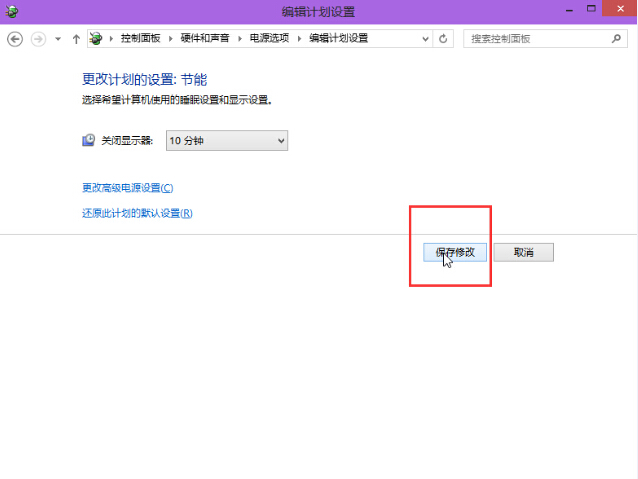638x479 pixels.
Task: Focus the 搜索控制面板 search field
Action: pos(535,39)
